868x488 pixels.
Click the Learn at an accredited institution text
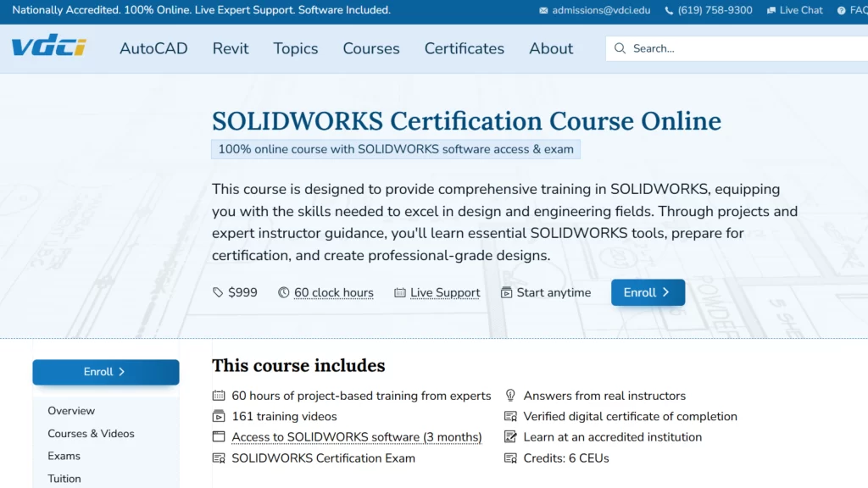[612, 437]
